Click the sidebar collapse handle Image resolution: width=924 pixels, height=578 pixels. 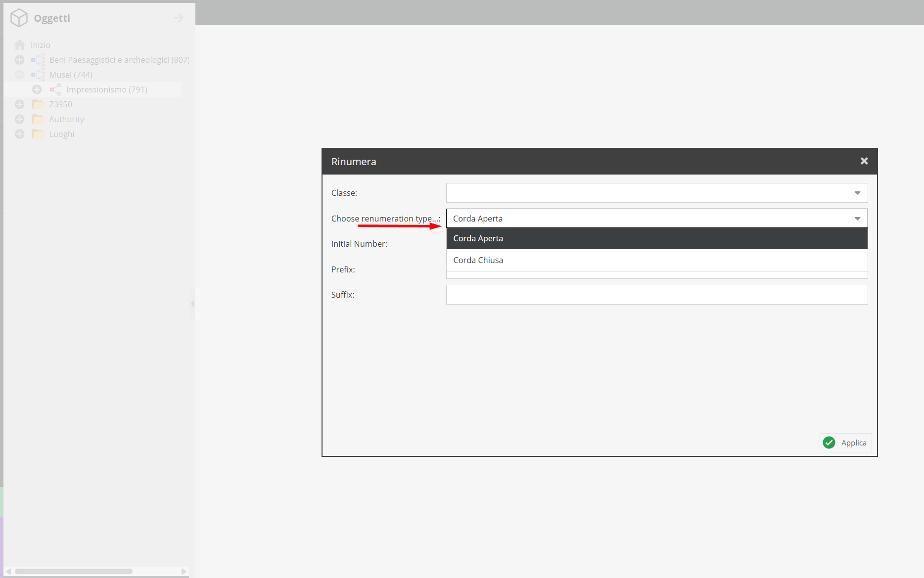(192, 304)
